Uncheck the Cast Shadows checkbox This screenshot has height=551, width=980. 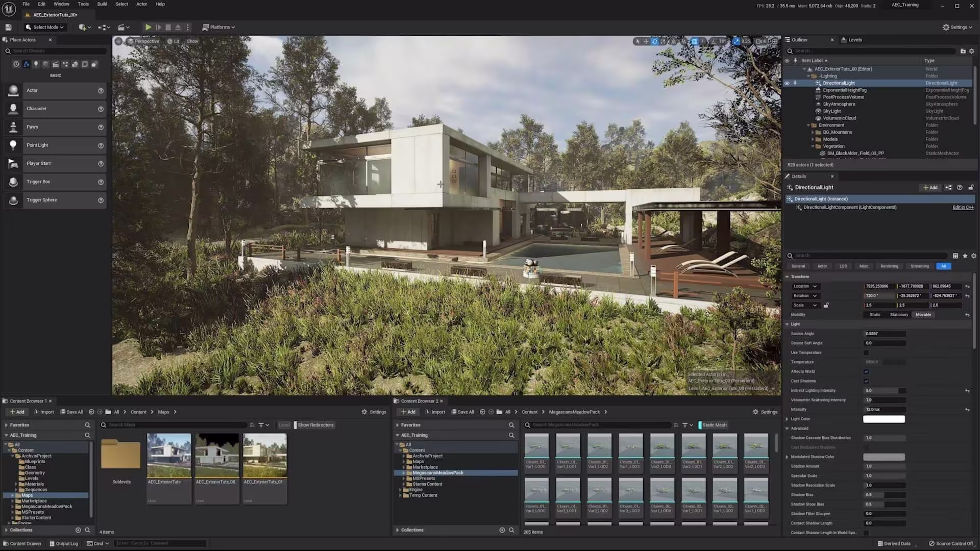coord(866,381)
